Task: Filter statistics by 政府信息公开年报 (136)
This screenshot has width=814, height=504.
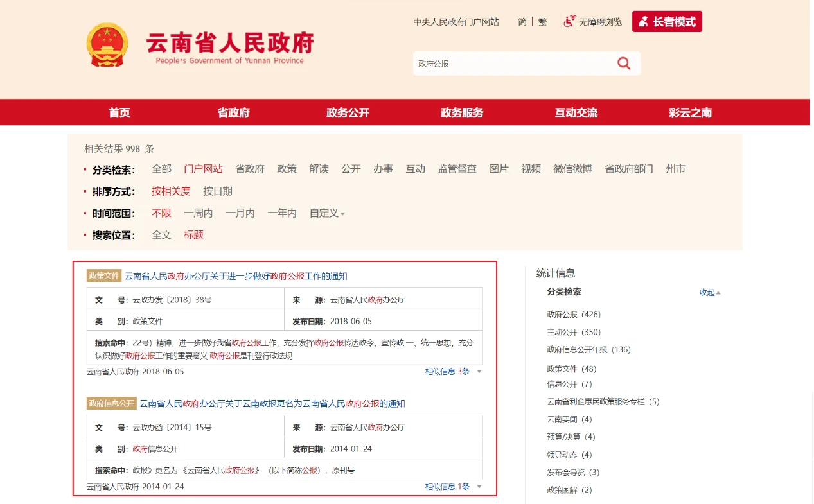Action: coord(589,350)
